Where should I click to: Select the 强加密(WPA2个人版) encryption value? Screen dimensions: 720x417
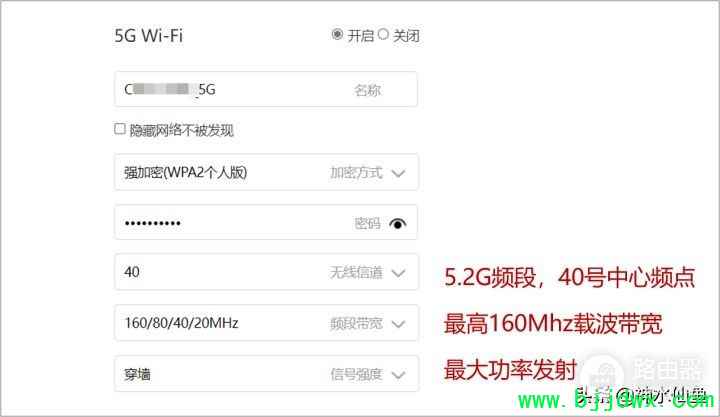186,173
